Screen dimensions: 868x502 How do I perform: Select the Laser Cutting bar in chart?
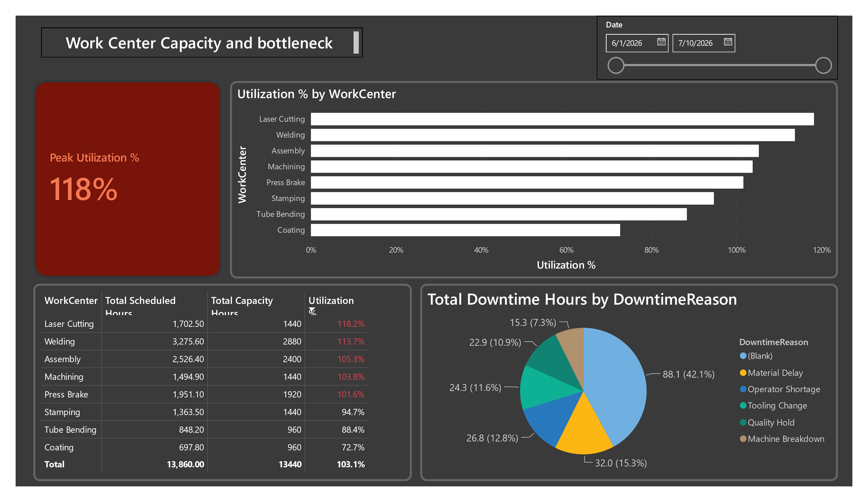[562, 119]
